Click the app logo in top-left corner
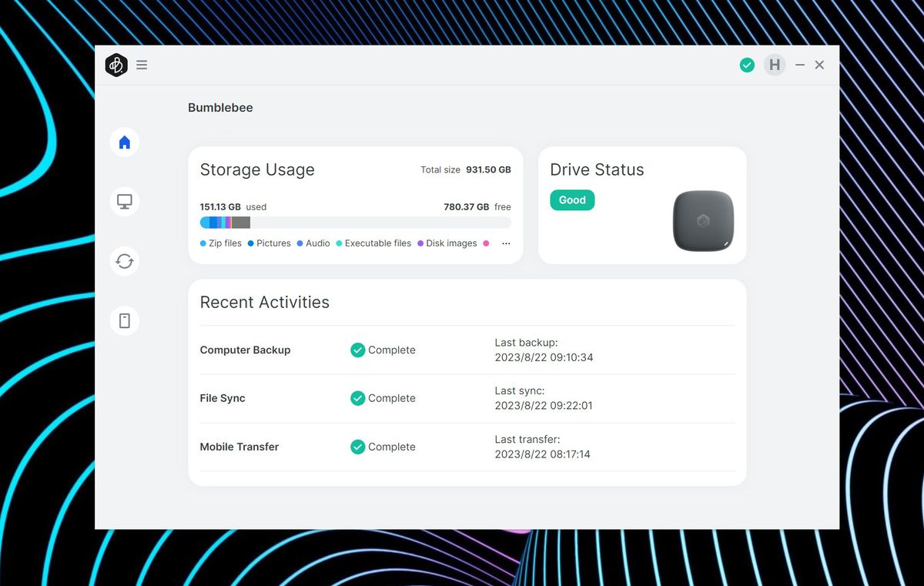 (x=115, y=65)
